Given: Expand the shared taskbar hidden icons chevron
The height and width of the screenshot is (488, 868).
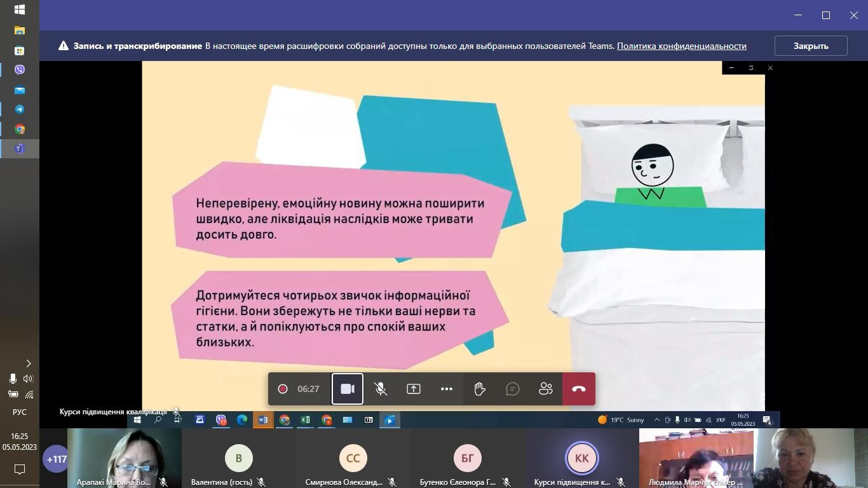Looking at the screenshot, I should (657, 419).
